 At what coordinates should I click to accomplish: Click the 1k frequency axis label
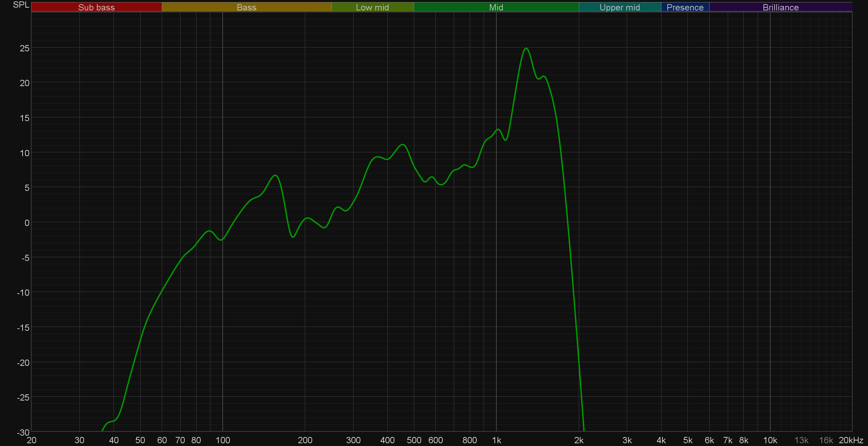(496, 440)
